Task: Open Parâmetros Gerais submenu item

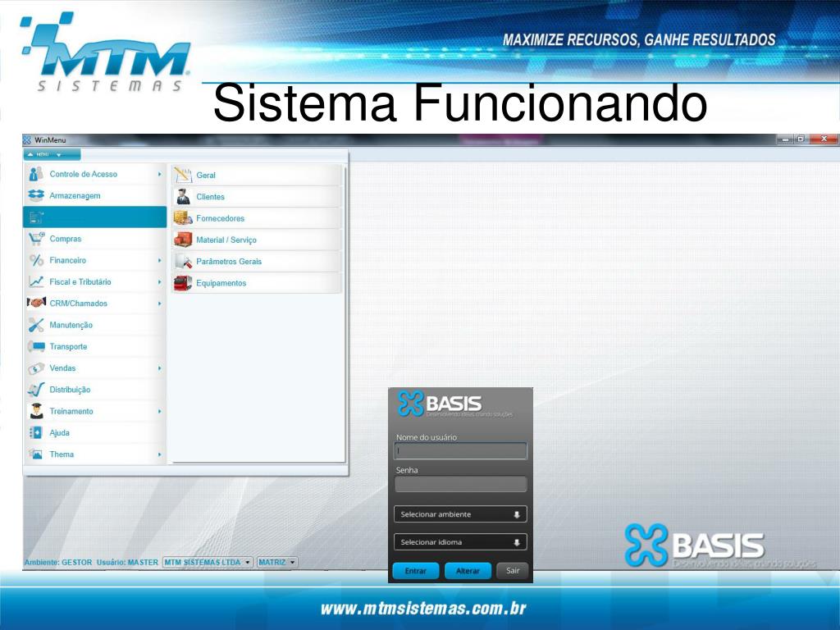Action: tap(256, 262)
